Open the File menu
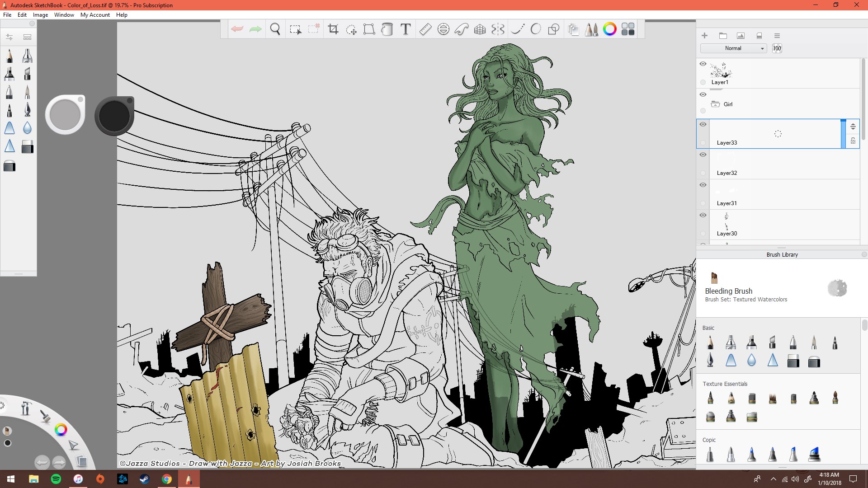 7,15
